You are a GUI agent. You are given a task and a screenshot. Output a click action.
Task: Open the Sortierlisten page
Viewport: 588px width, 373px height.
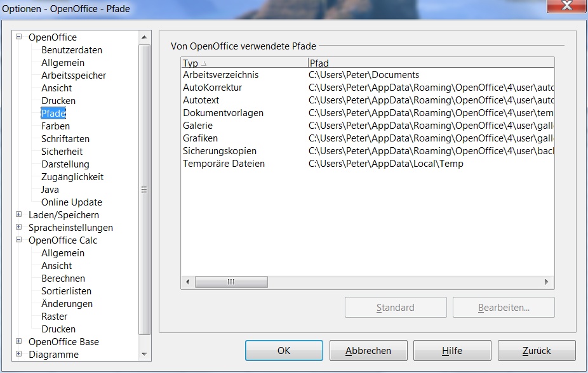67,291
